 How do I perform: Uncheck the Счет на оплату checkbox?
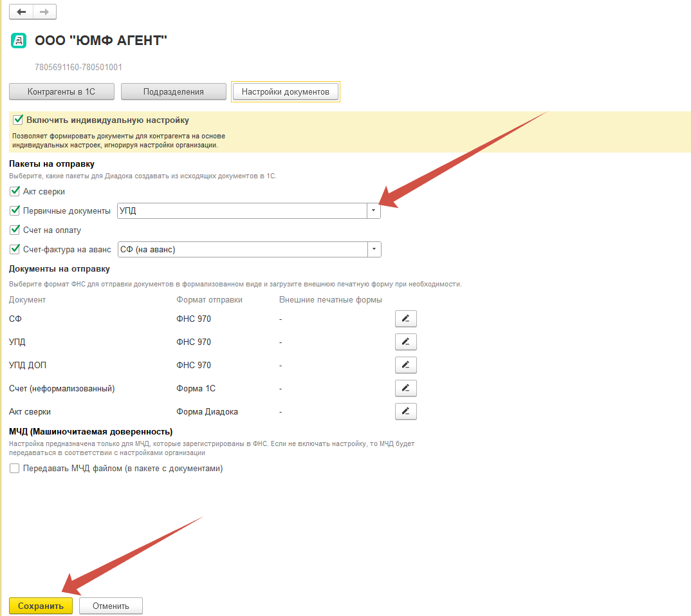coord(15,230)
